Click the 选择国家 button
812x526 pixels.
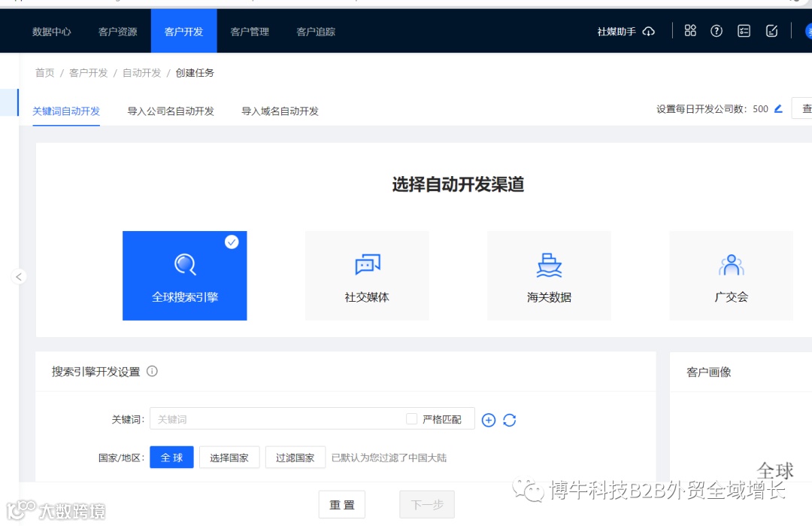click(x=229, y=457)
